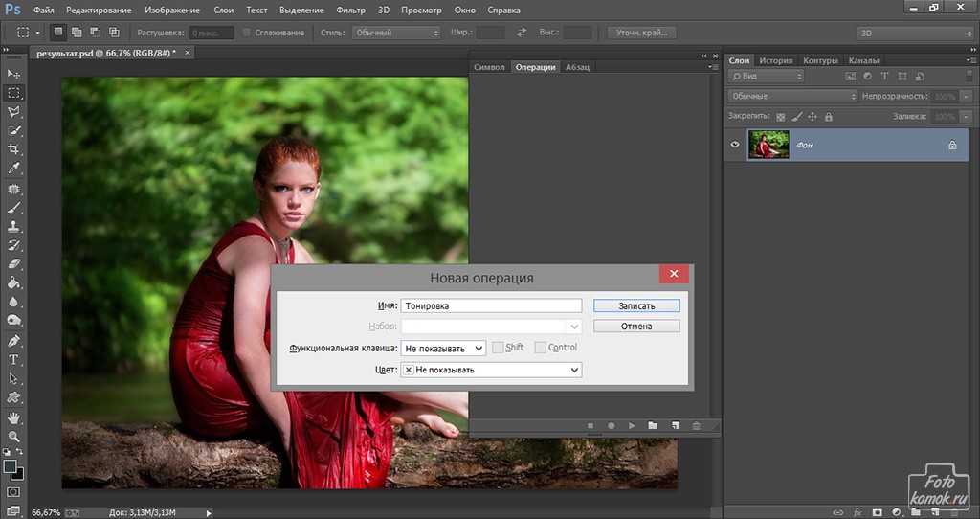Enable the Shift checkbox in dialog
This screenshot has width=980, height=519.
pos(498,348)
